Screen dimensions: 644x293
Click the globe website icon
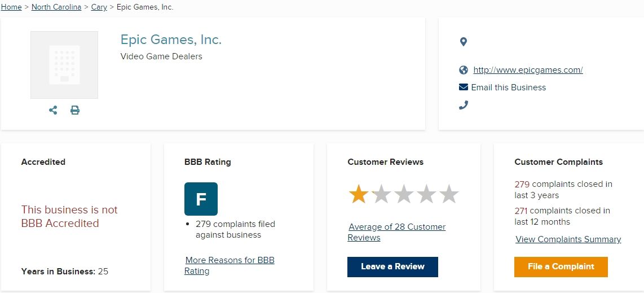point(464,70)
